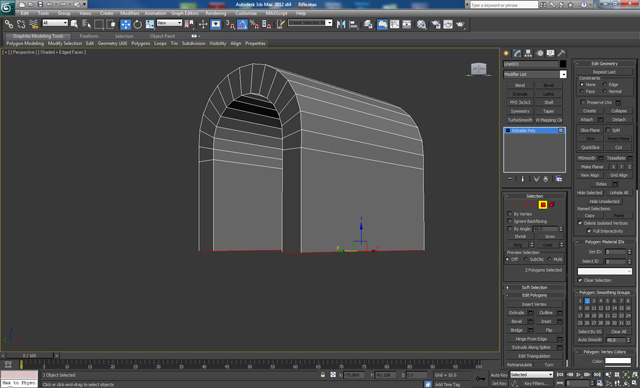This screenshot has height=388, width=640.
Task: Click the Render Production teapot icon
Action: pos(460,24)
